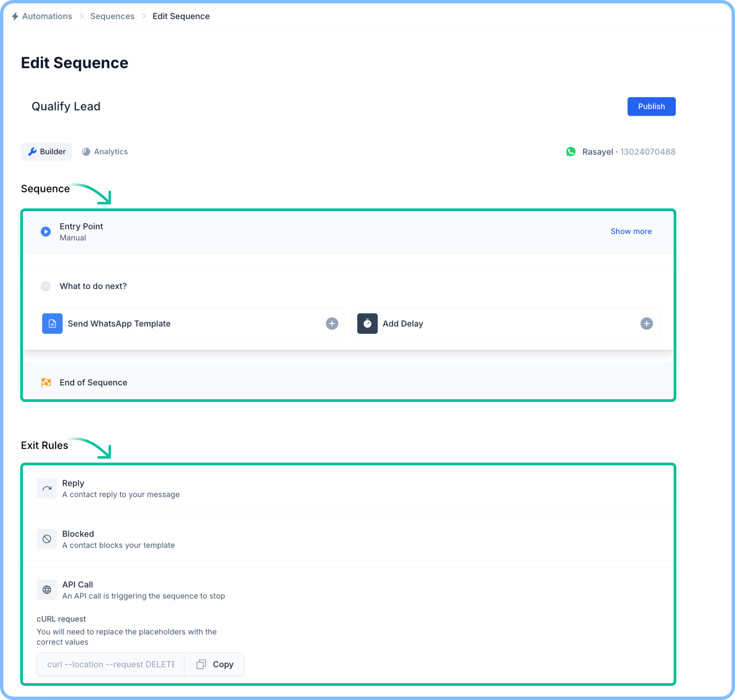
Task: Click the Blocked exit rule icon
Action: 47,539
